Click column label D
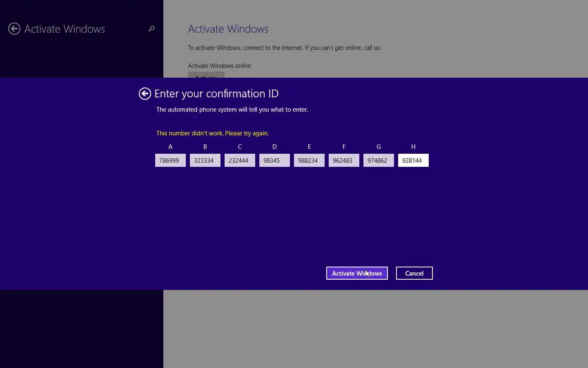Viewport: 588px width, 368px height. (274, 146)
